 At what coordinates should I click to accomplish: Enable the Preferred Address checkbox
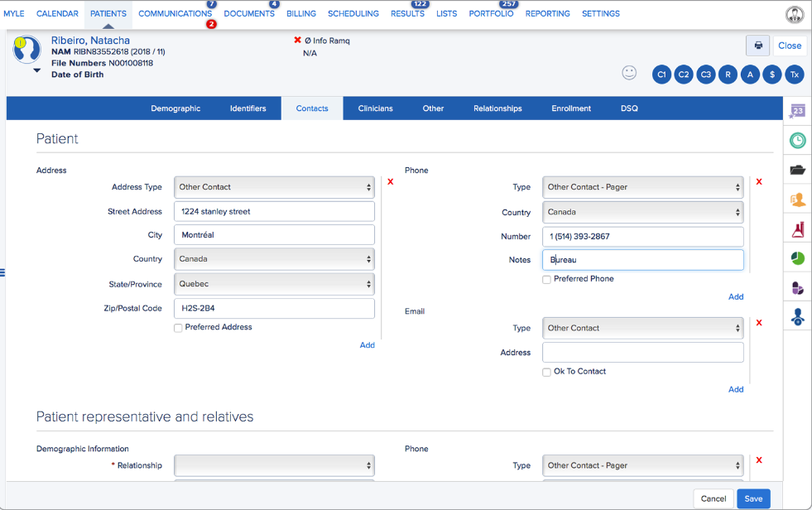pos(178,328)
